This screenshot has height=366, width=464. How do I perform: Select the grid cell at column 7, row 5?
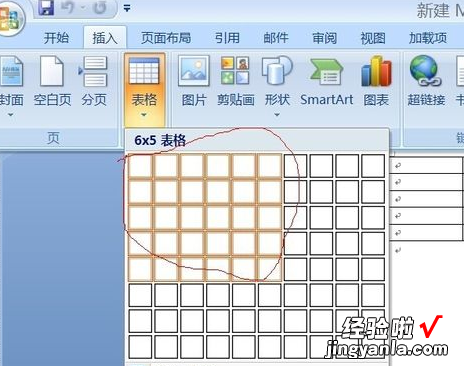295,269
